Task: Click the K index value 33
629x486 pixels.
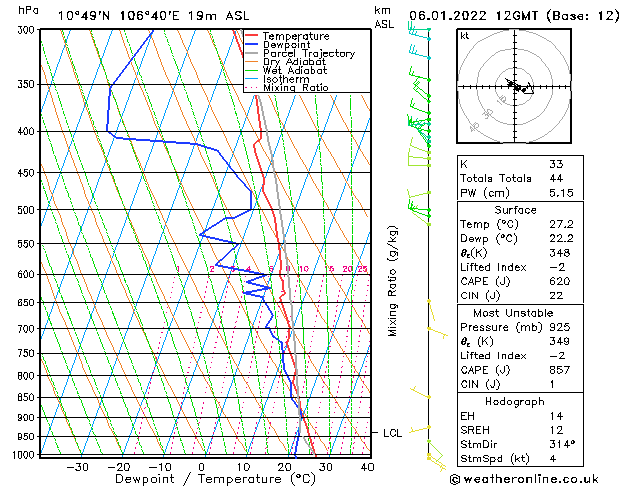Action: point(556,164)
